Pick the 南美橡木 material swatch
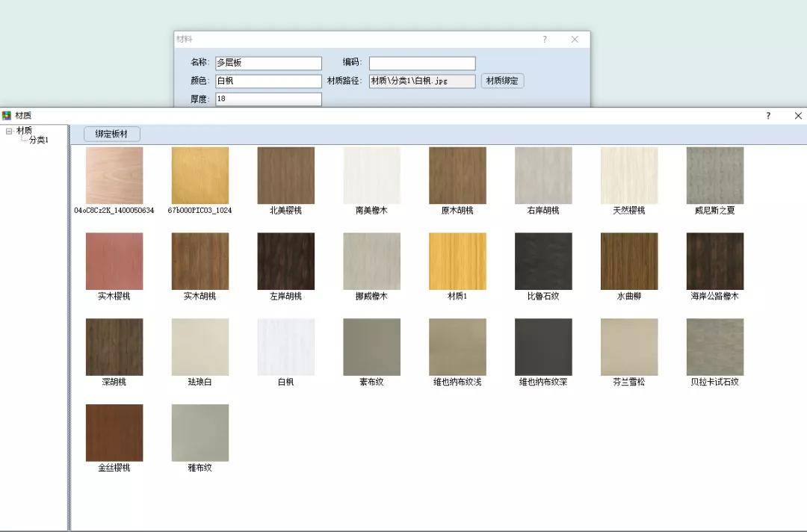 371,176
